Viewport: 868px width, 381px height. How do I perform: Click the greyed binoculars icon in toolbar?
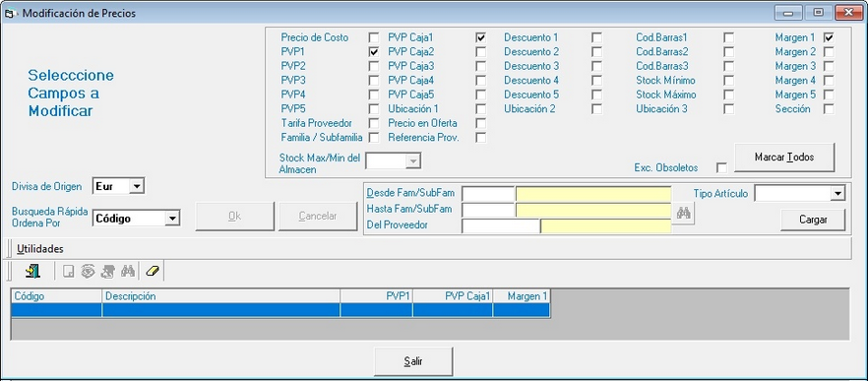click(x=128, y=272)
